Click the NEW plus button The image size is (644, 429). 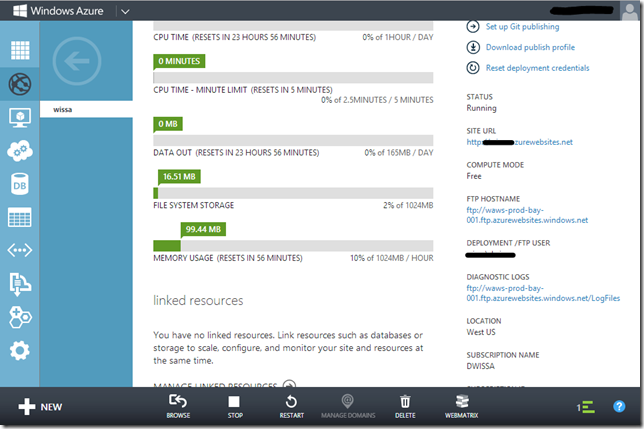[x=40, y=407]
